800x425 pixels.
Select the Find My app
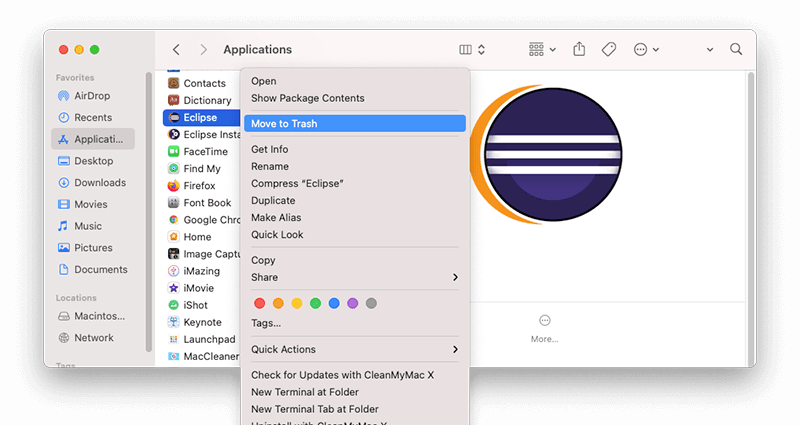tap(202, 168)
